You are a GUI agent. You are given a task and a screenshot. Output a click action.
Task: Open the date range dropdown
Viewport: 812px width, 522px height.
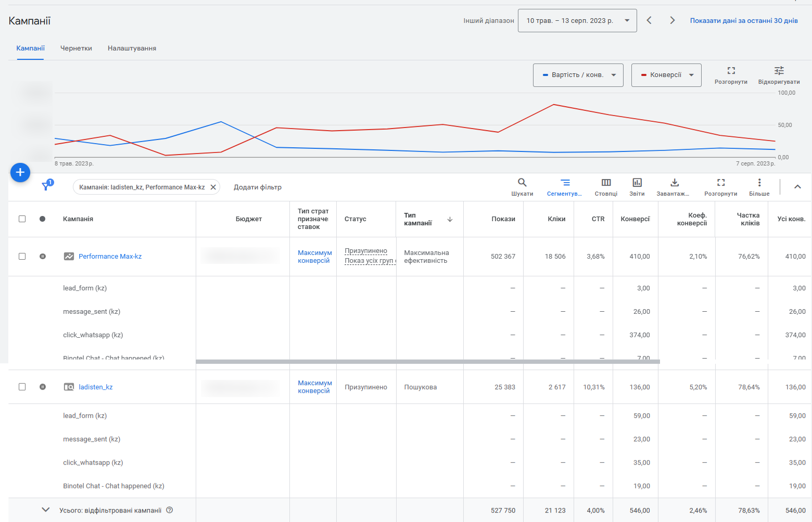577,21
